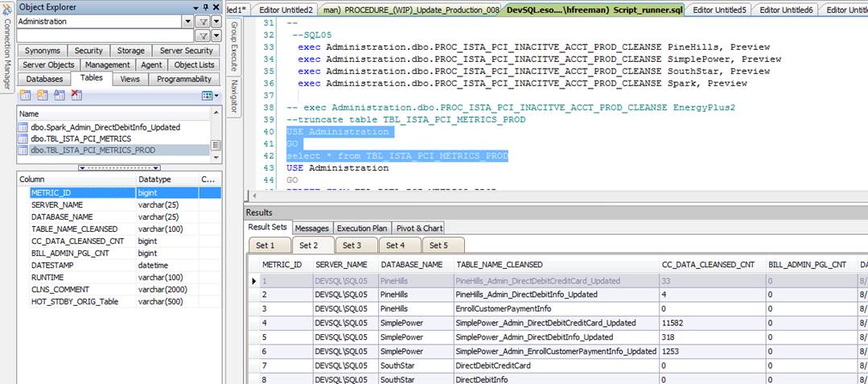Viewport: 868px width, 384px height.
Task: Click BILL_ADMIN_PGL_CNT results column header
Action: pyautogui.click(x=812, y=265)
